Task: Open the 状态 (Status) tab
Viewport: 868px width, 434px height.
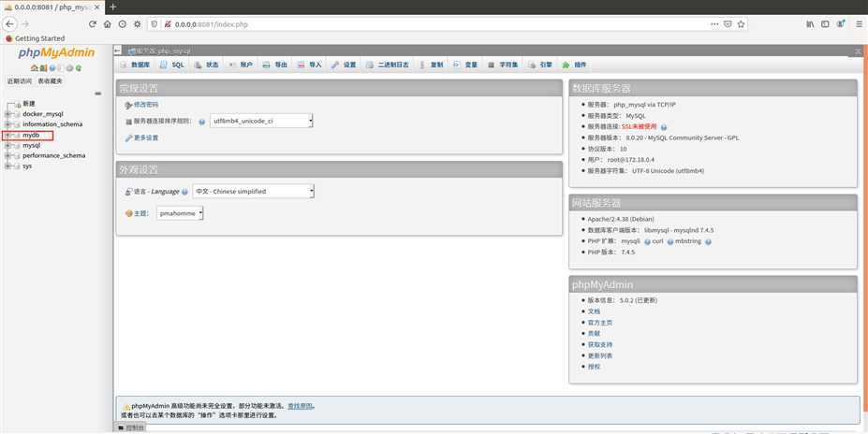Action: tap(207, 65)
